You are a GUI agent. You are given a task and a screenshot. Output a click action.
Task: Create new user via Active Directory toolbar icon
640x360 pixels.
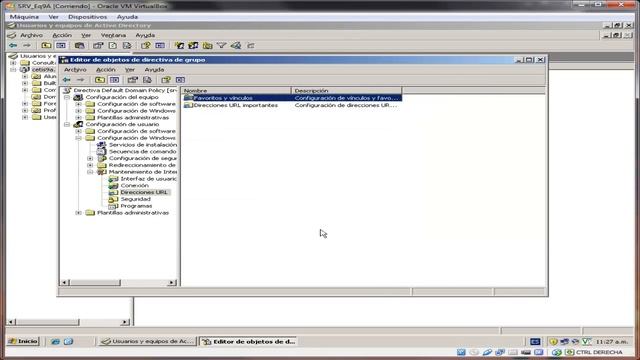[x=179, y=46]
